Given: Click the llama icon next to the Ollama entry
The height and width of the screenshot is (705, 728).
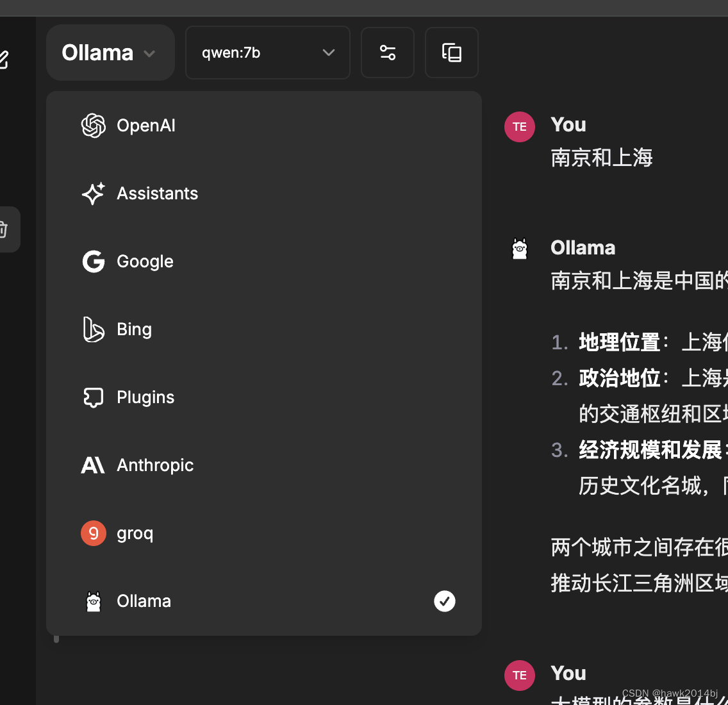Looking at the screenshot, I should (94, 601).
